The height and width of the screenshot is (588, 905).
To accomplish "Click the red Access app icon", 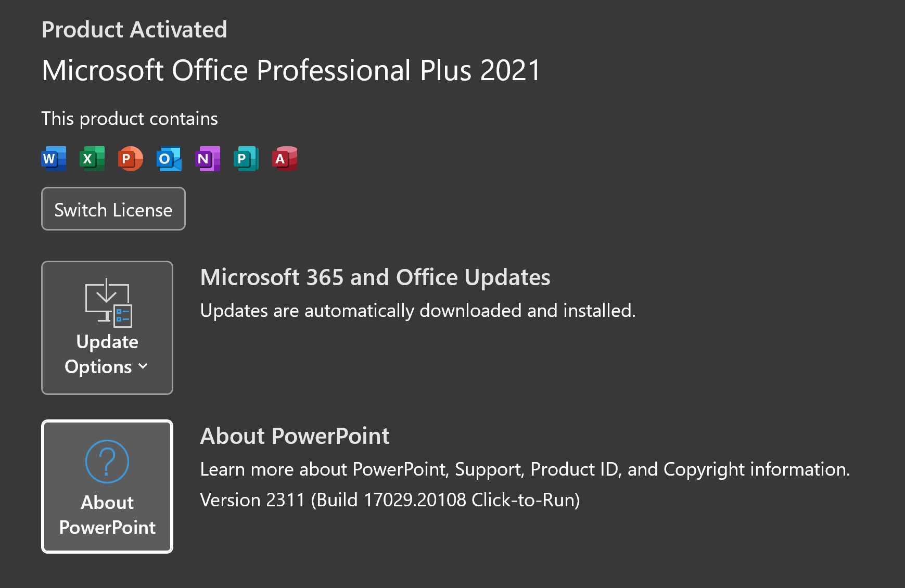I will tap(284, 159).
